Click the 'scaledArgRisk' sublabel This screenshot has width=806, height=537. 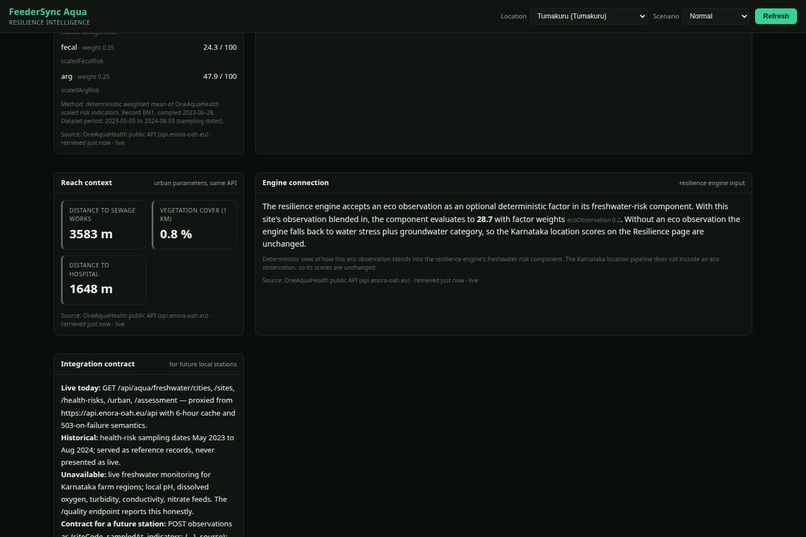(80, 90)
